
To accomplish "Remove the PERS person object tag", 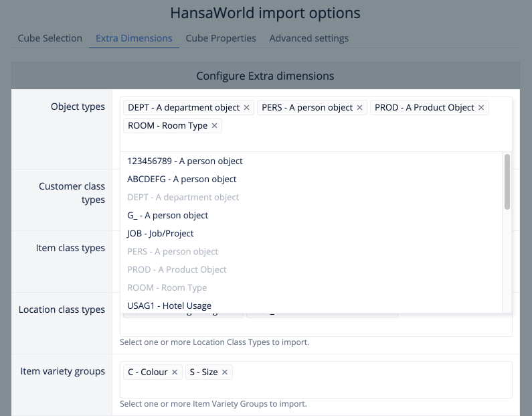I will click(359, 107).
